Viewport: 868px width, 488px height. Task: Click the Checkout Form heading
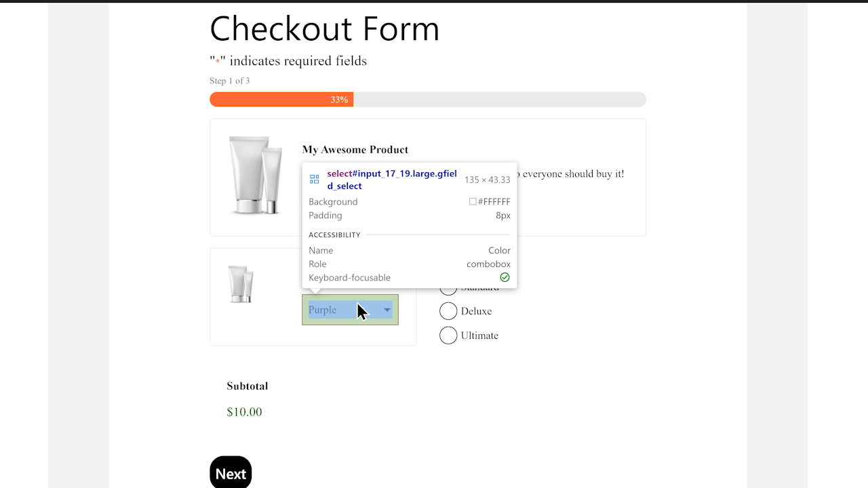tap(325, 29)
